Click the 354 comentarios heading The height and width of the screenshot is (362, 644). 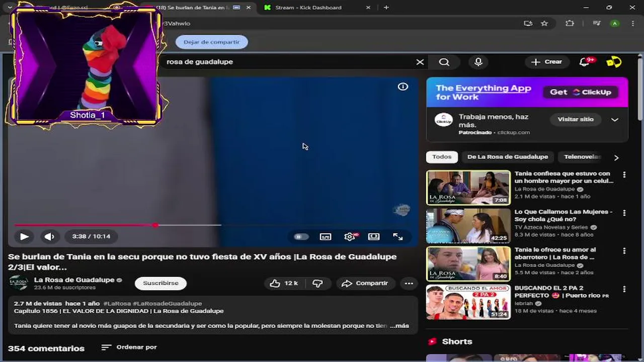click(x=46, y=348)
